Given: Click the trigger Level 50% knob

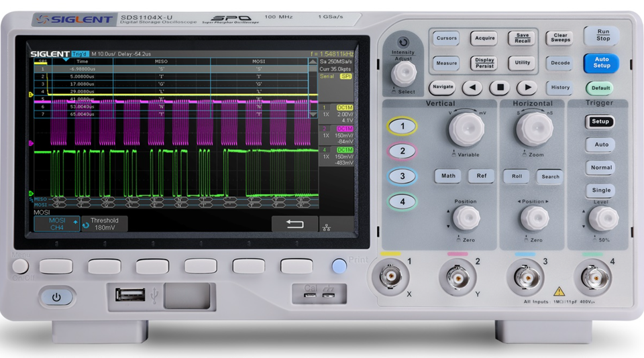Looking at the screenshot, I should (x=603, y=219).
